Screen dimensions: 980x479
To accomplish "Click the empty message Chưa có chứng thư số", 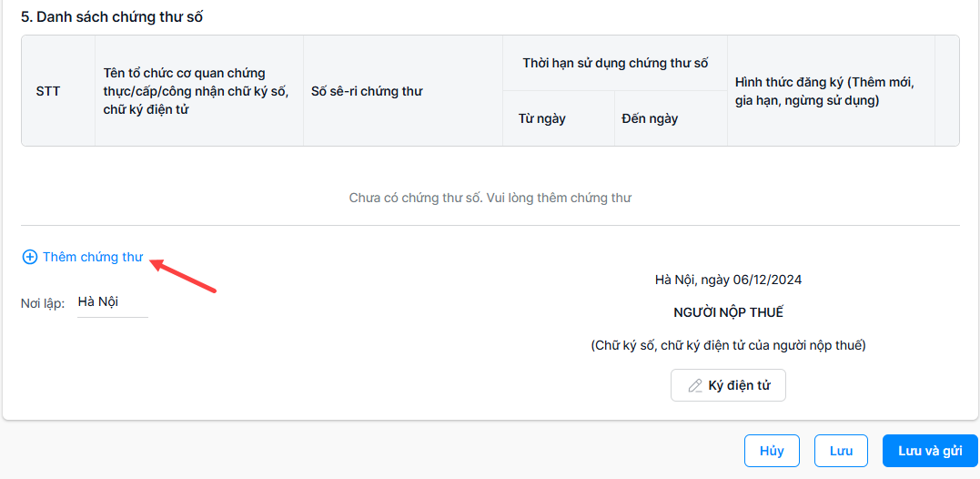I will coord(490,198).
